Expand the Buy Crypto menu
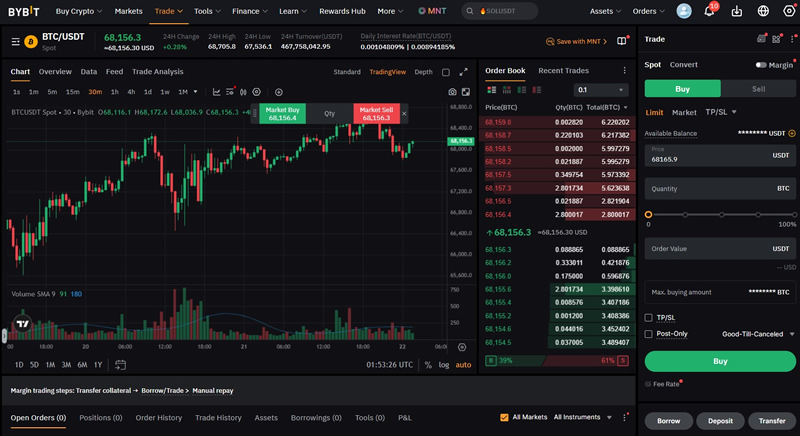 (79, 11)
